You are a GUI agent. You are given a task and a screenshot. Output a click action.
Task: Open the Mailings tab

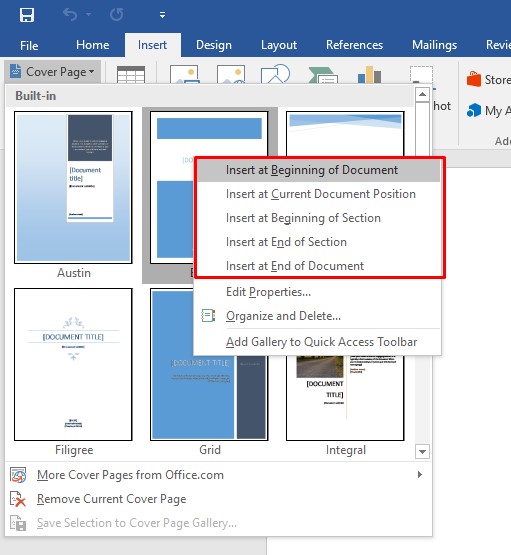pos(434,45)
